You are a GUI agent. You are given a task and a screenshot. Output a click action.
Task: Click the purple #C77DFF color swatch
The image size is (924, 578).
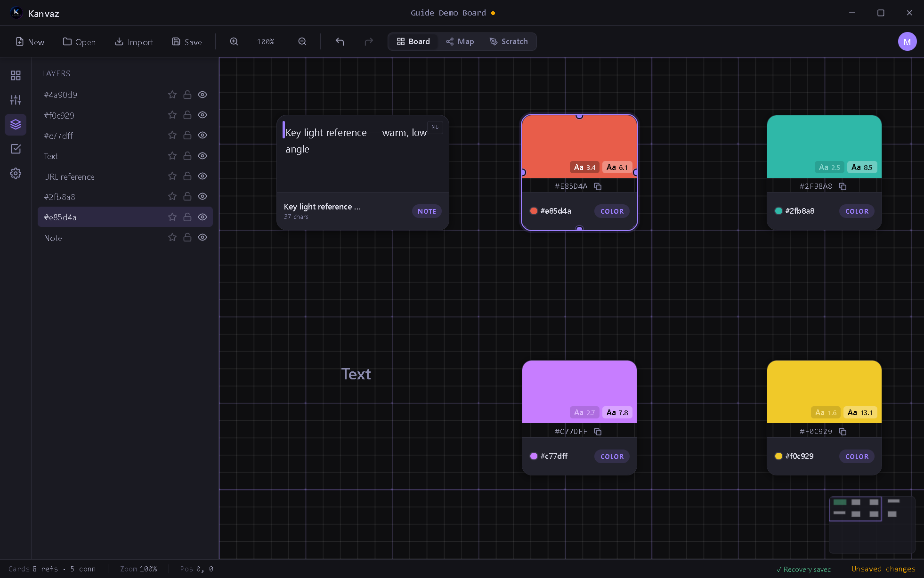(x=579, y=392)
